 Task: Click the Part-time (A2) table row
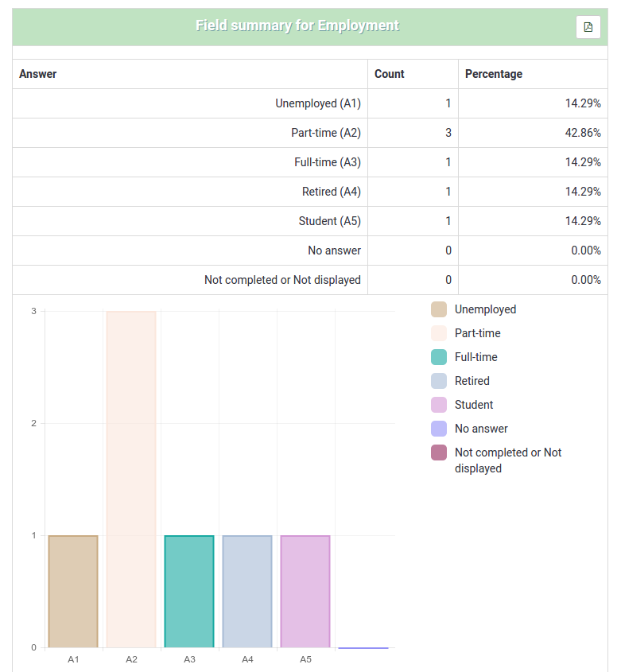(310, 133)
